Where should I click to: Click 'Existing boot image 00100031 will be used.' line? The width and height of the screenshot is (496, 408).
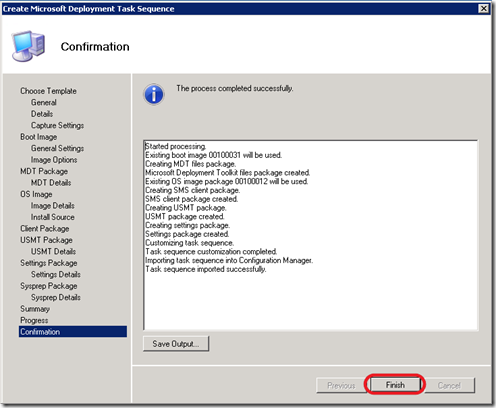(213, 155)
